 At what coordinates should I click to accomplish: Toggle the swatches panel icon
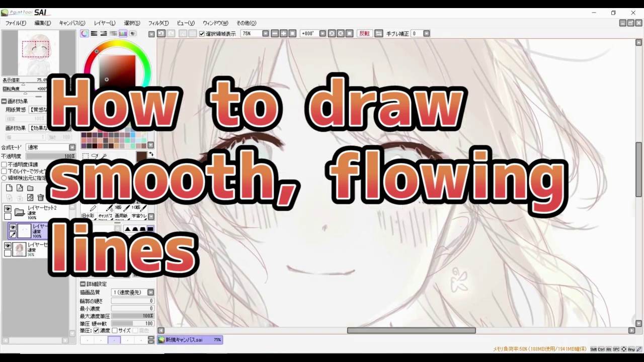point(123,34)
